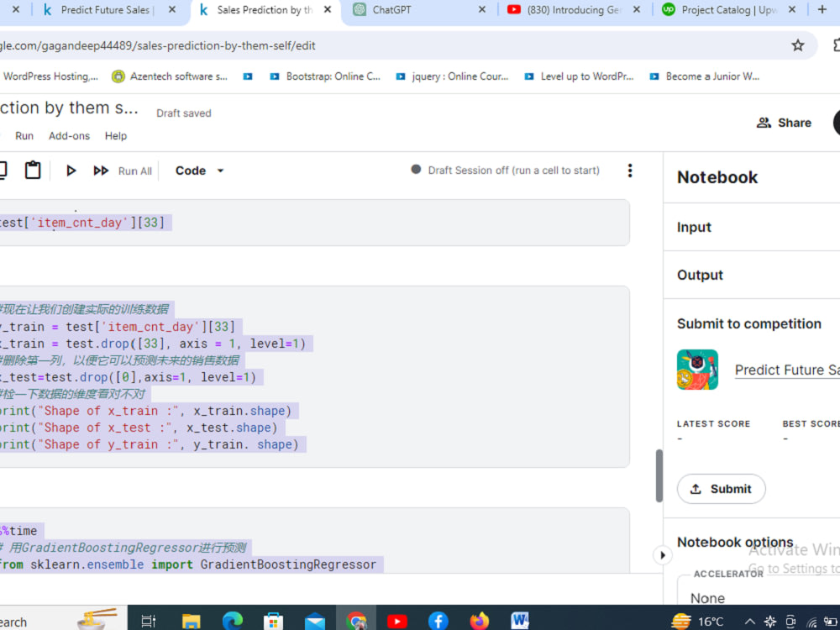Click the Share button

(x=784, y=123)
